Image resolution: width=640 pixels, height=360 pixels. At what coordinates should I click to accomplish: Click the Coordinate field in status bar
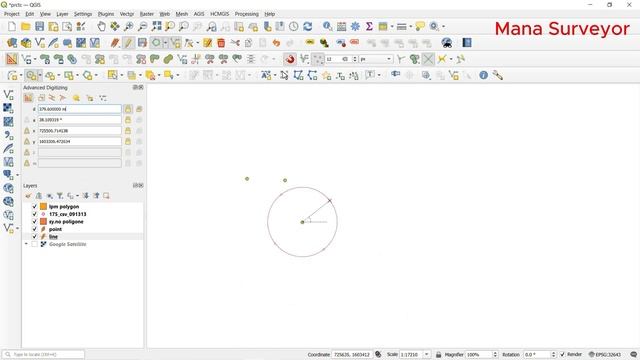[351, 354]
